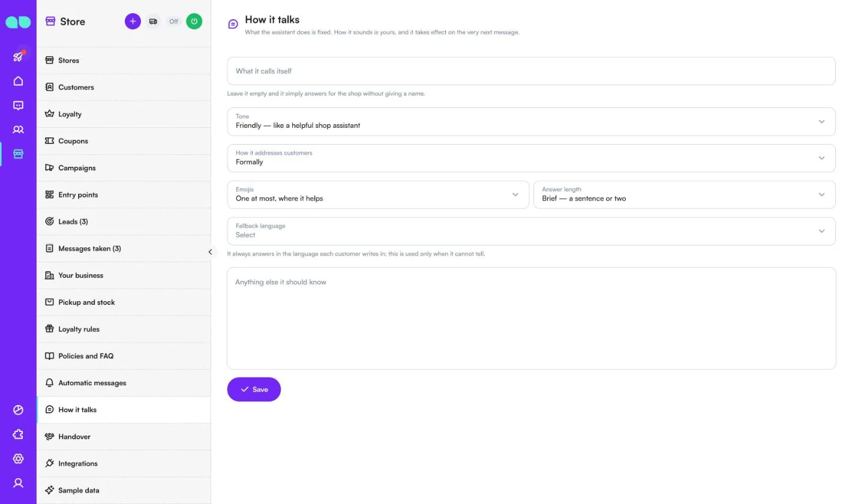
Task: Open Handover in the sidebar
Action: 124,437
